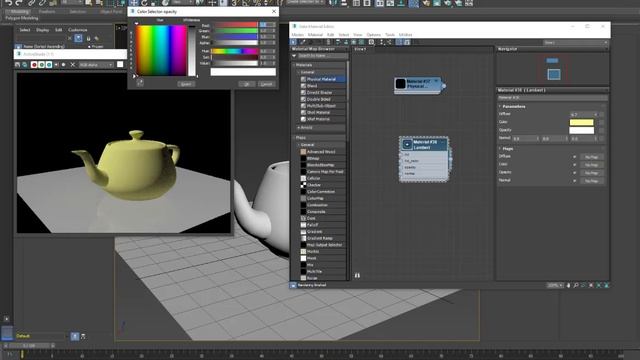Click the No Map button for Opacity
The width and height of the screenshot is (640, 360).
591,173
